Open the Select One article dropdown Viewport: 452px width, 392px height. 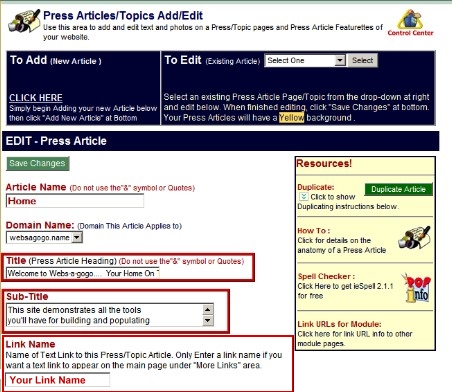coord(305,61)
